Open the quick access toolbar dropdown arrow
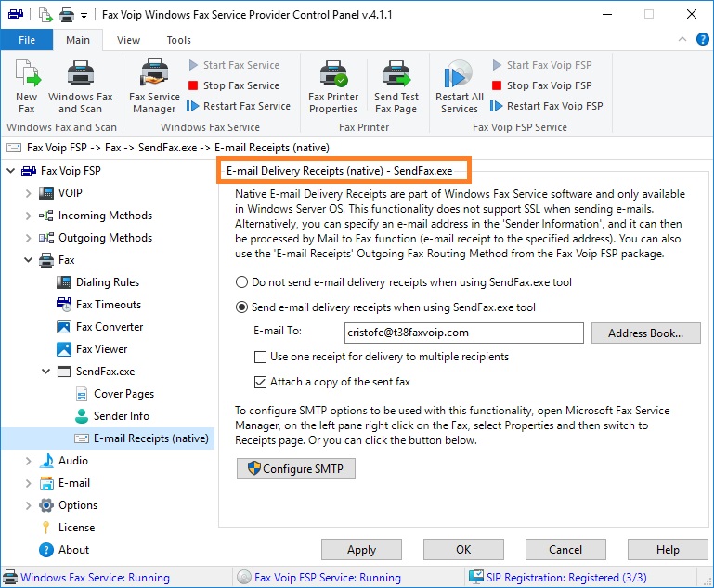714x588 pixels. [84, 16]
